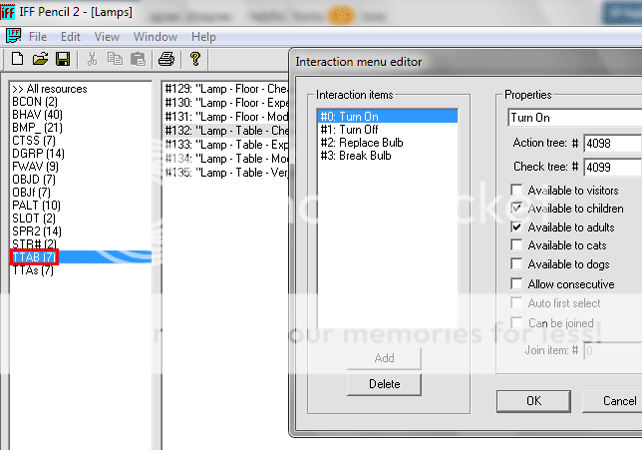This screenshot has width=642, height=450.
Task: Select the BHAV (40) resource type
Action: click(35, 115)
